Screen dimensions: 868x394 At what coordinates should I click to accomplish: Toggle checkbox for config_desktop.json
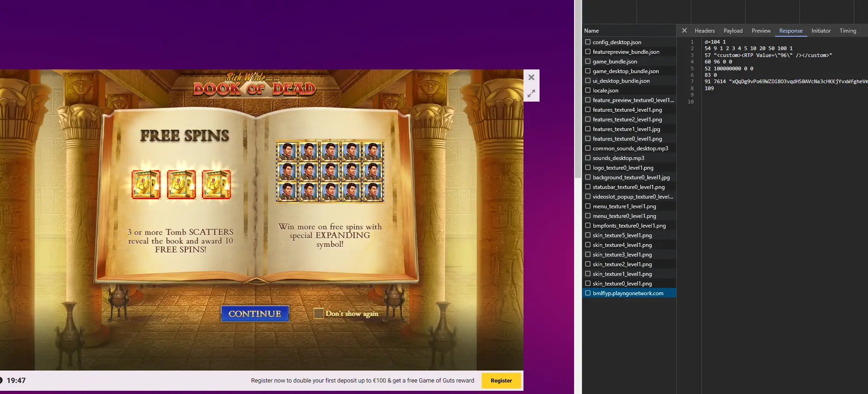(588, 42)
